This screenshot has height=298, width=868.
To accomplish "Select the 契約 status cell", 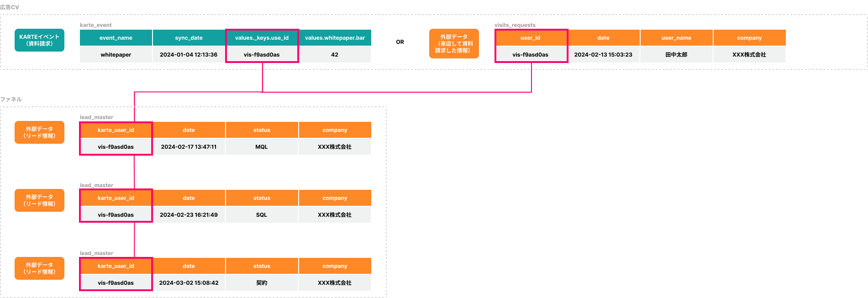I will point(262,283).
